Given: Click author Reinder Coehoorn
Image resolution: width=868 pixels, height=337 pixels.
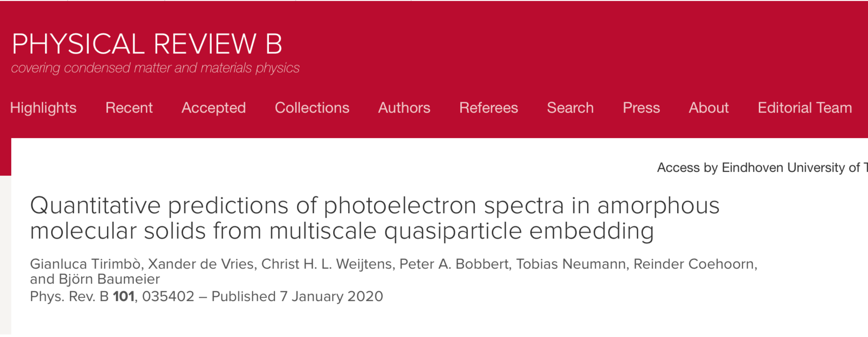Looking at the screenshot, I should [x=694, y=264].
